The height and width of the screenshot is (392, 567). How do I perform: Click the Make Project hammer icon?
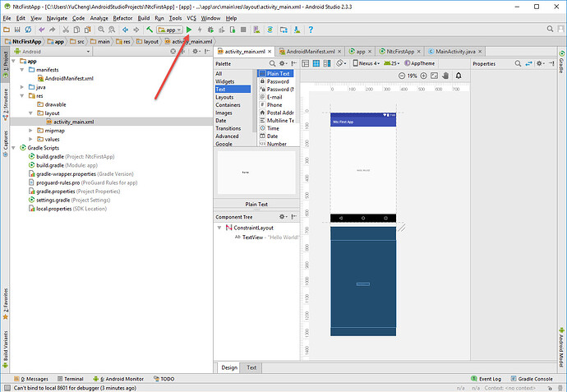pos(150,30)
